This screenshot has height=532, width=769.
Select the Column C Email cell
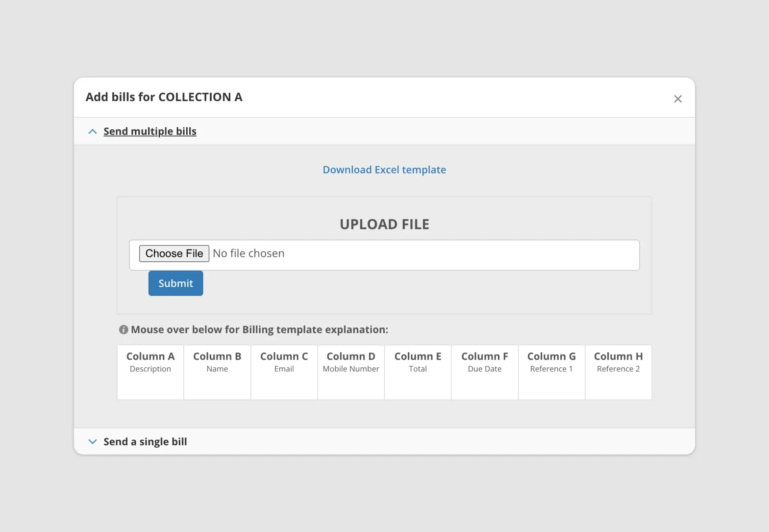[x=284, y=372]
